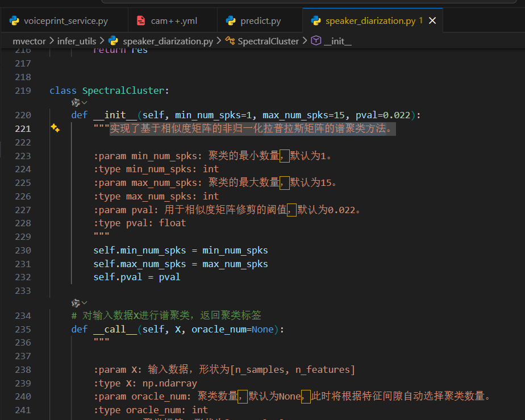Click __init__ method breadcrumb
The height and width of the screenshot is (420, 525).
pyautogui.click(x=338, y=41)
